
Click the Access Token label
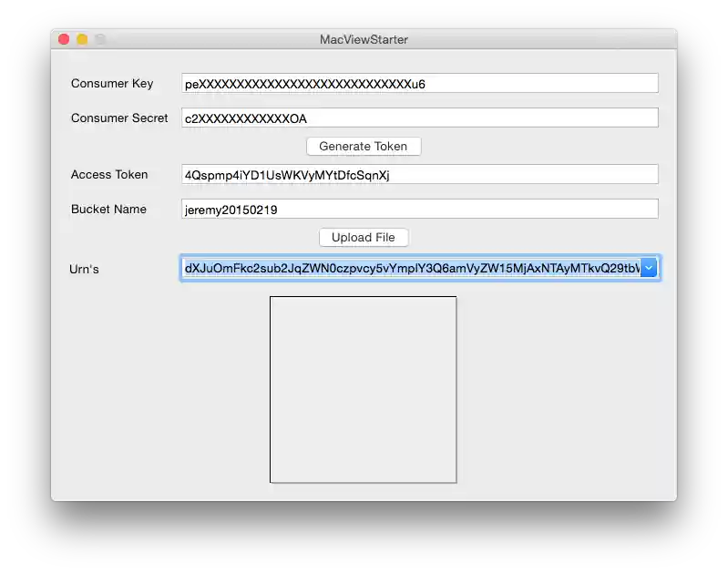(109, 175)
